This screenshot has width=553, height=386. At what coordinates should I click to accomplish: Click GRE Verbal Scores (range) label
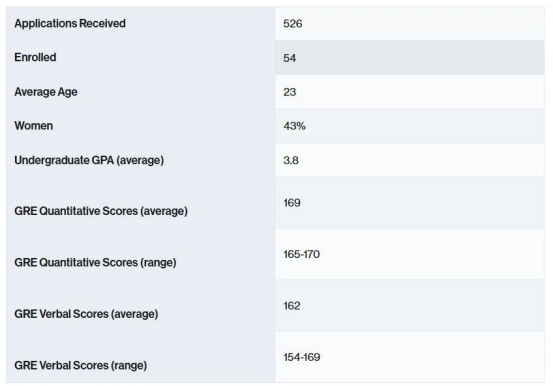point(80,366)
